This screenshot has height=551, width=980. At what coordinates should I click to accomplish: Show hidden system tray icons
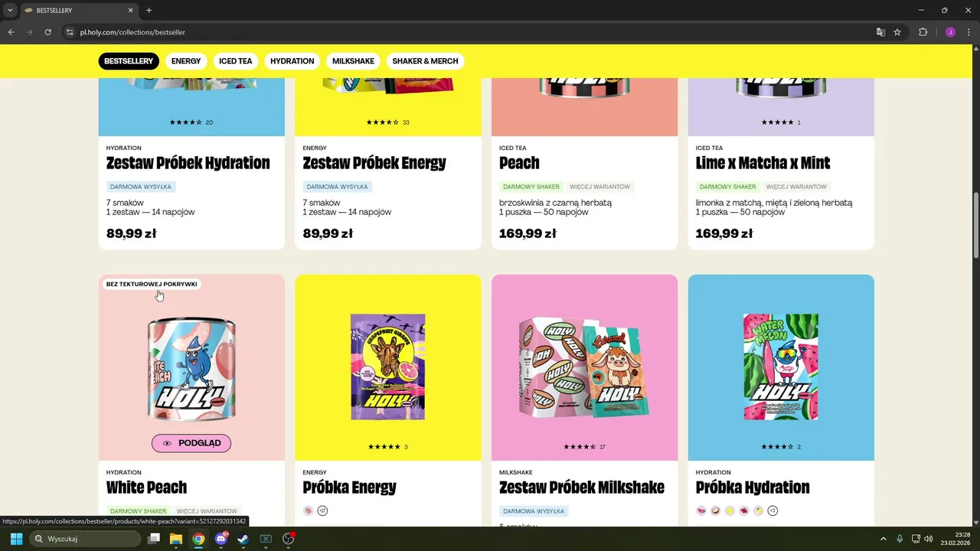tap(883, 539)
